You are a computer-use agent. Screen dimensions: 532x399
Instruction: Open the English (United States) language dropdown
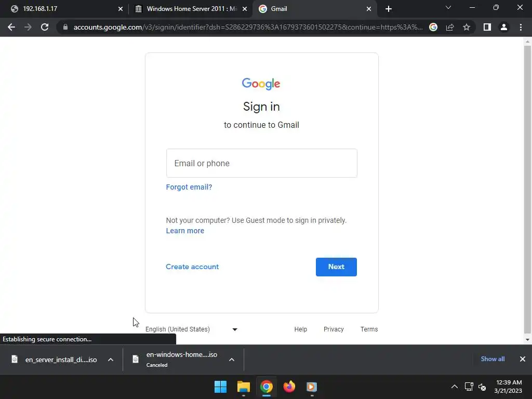(192, 329)
